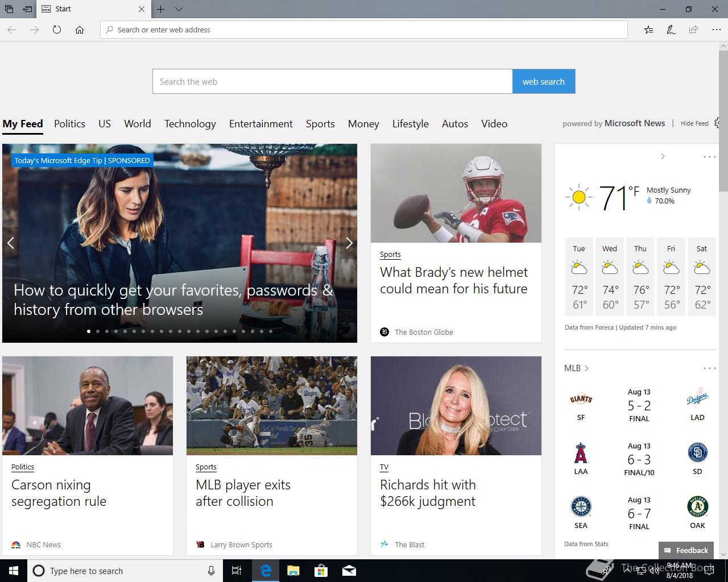Select Friday's forecast tile
This screenshot has width=728, height=582.
click(671, 277)
